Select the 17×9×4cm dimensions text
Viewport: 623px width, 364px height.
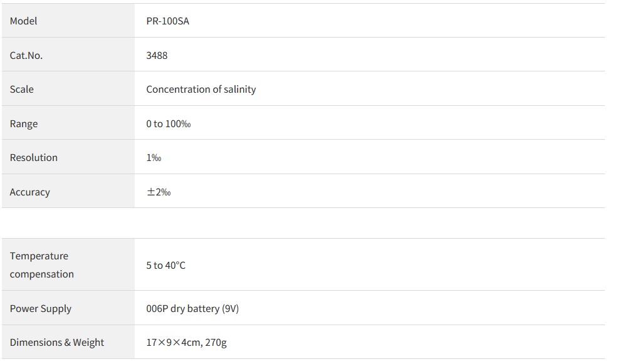pos(174,343)
